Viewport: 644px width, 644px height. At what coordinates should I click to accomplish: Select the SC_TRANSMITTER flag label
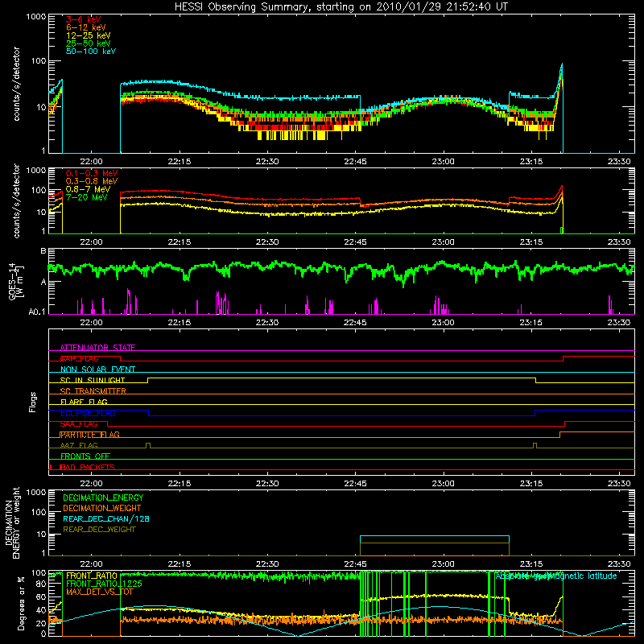pos(93,391)
